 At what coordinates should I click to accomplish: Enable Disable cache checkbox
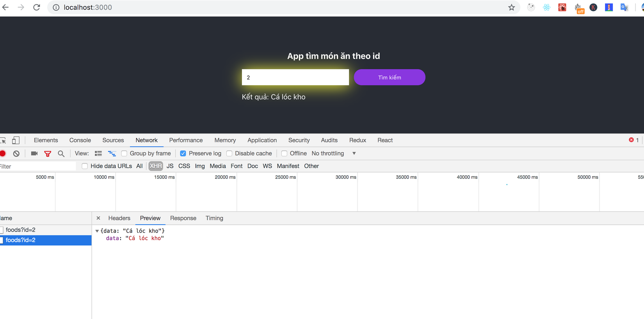229,153
